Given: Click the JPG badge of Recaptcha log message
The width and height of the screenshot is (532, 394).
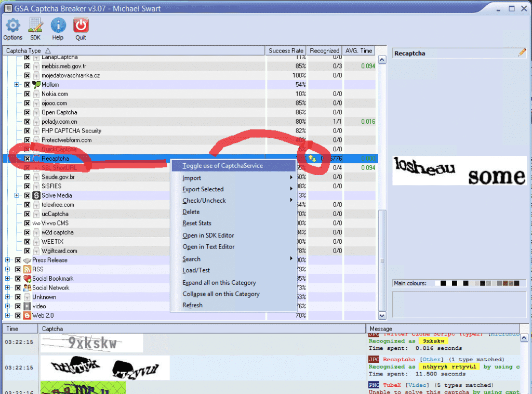Looking at the screenshot, I should tap(374, 359).
